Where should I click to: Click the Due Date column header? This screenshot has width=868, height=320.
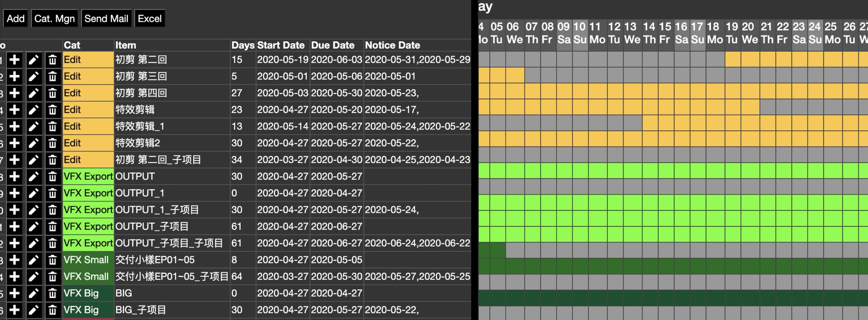pyautogui.click(x=333, y=45)
